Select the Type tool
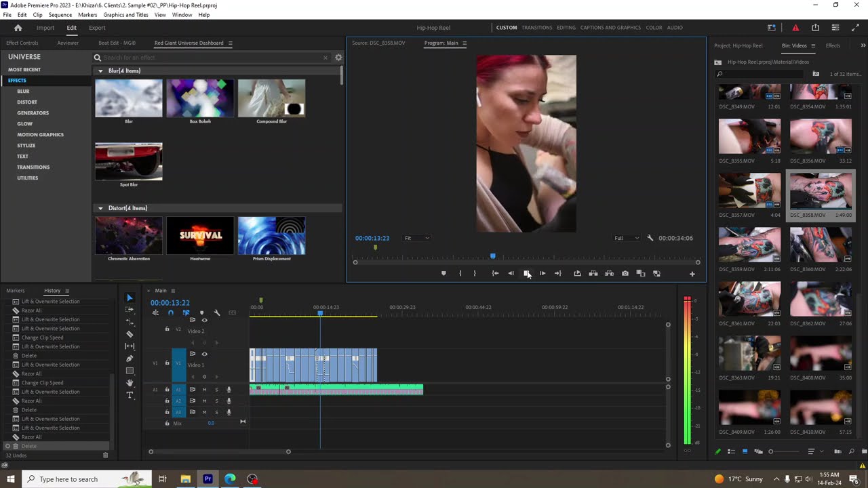 (x=130, y=395)
